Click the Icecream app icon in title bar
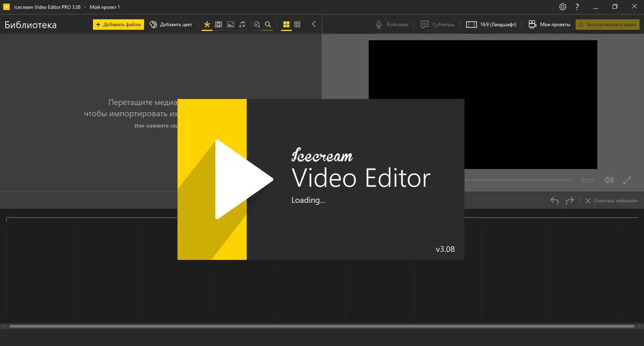The width and height of the screenshot is (644, 346). [6, 7]
